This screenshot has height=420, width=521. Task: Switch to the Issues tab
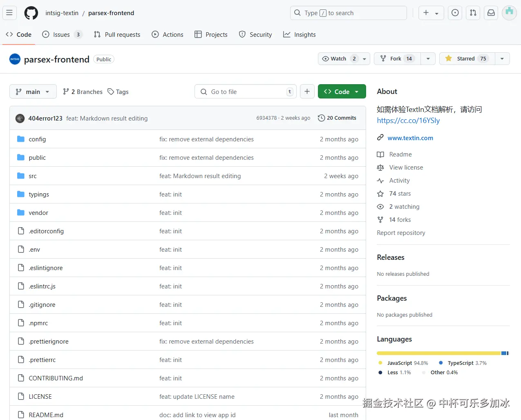coord(62,35)
